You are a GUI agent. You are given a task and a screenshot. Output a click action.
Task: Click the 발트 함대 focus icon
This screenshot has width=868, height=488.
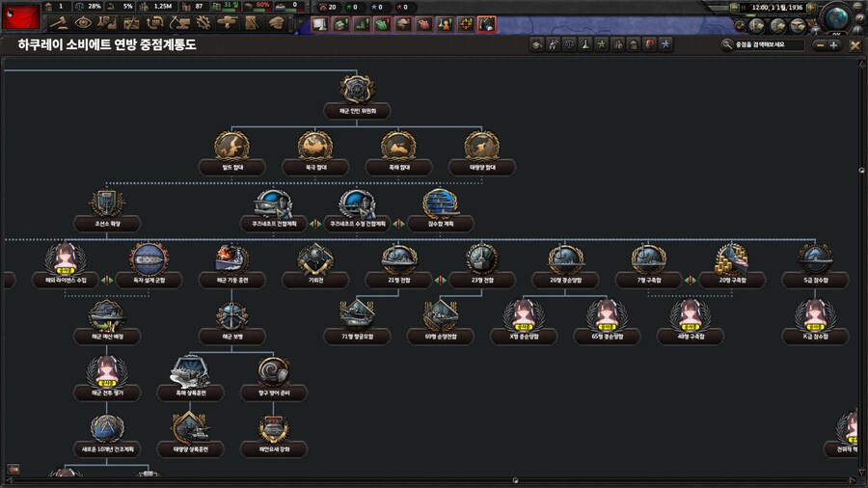(230, 148)
